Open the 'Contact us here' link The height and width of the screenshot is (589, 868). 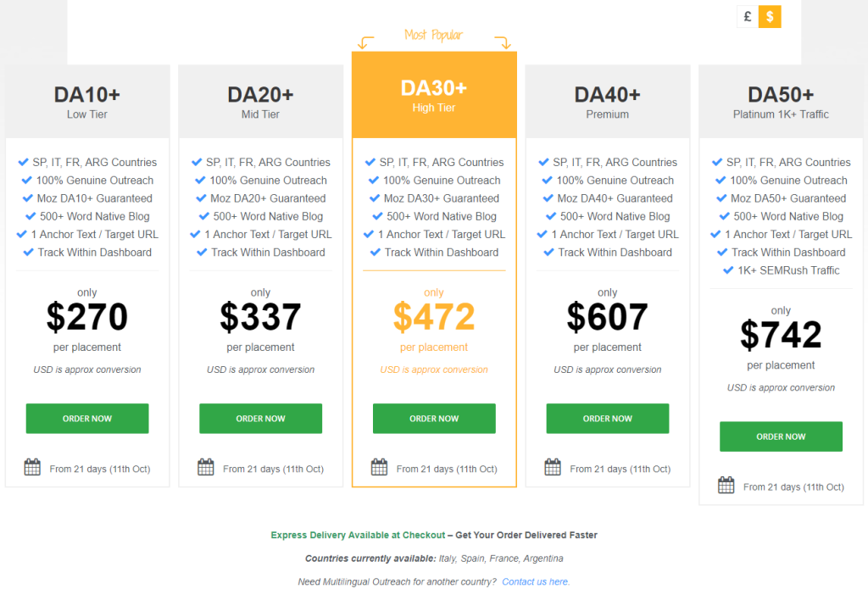(536, 582)
